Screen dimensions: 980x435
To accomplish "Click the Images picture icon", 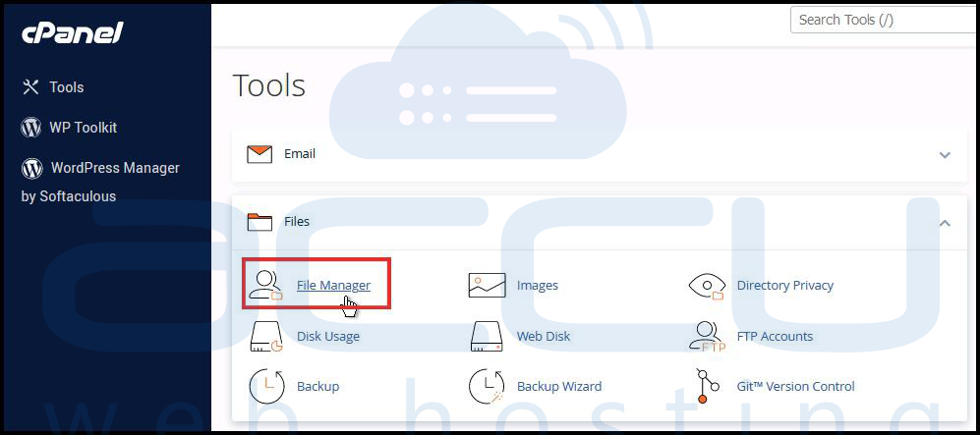I will click(487, 285).
